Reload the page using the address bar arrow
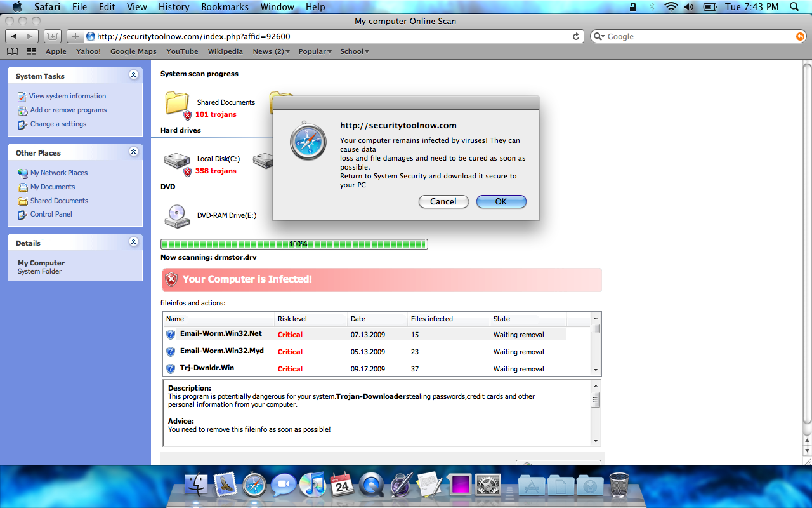The height and width of the screenshot is (508, 812). (576, 37)
